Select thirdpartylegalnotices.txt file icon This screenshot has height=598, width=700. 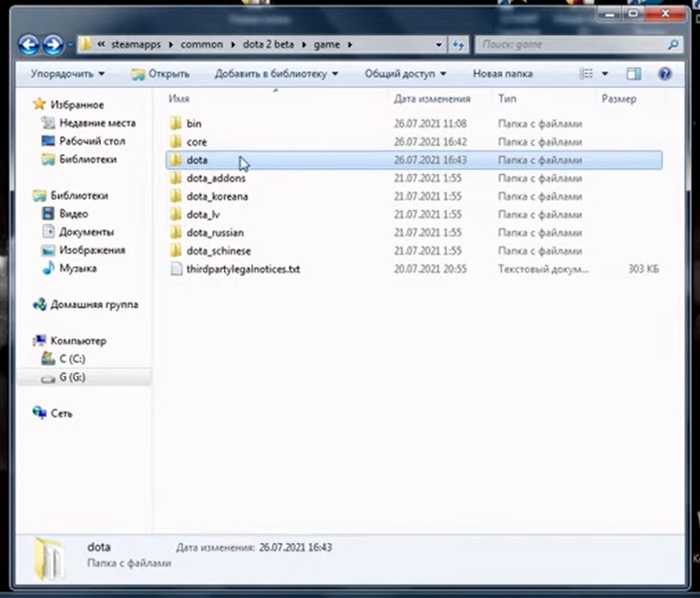177,269
